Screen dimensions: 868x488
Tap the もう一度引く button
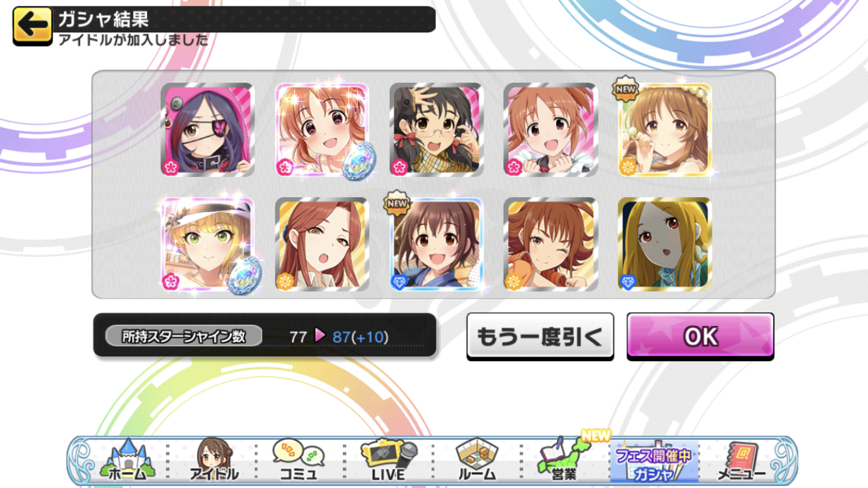click(540, 336)
